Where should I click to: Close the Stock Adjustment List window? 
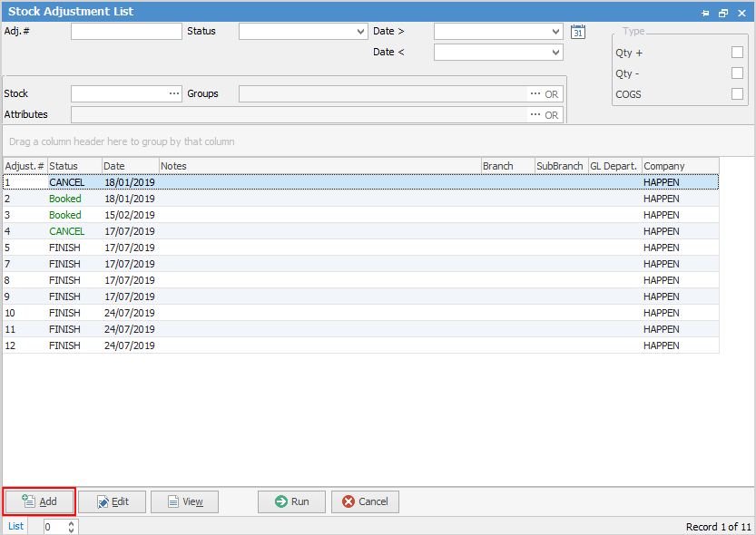tap(742, 13)
